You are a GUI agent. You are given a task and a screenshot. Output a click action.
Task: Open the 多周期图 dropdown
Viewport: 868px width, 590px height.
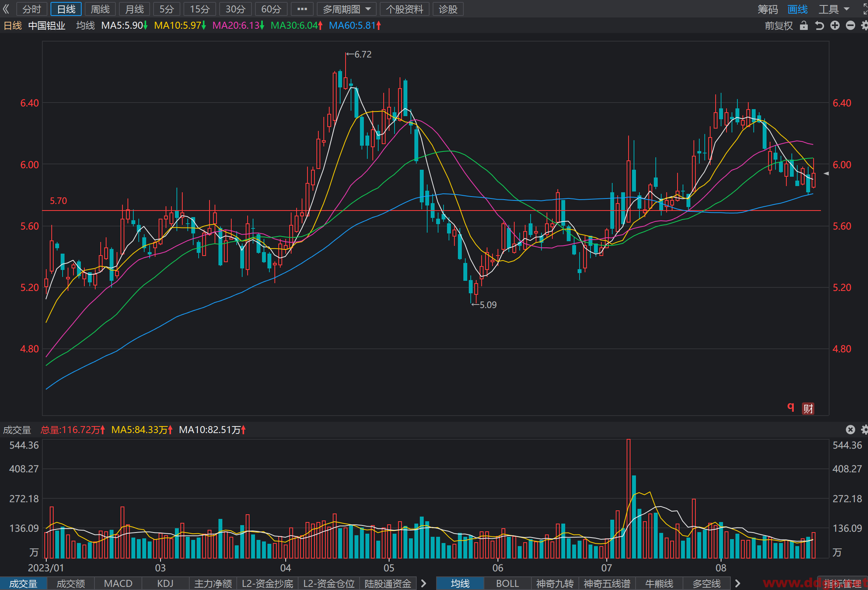coord(346,9)
